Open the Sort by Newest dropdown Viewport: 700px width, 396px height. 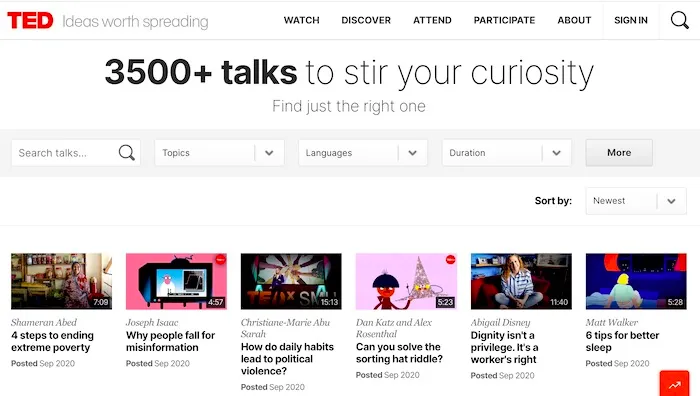(x=636, y=201)
